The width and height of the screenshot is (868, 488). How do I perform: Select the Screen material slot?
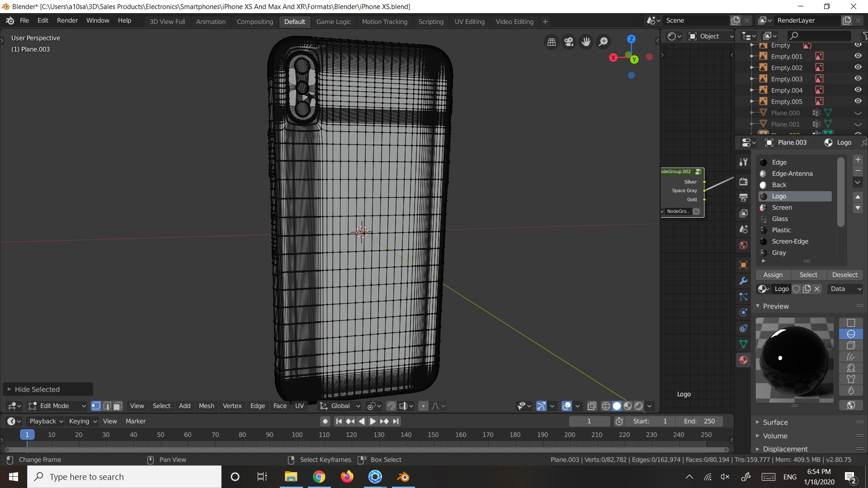795,207
